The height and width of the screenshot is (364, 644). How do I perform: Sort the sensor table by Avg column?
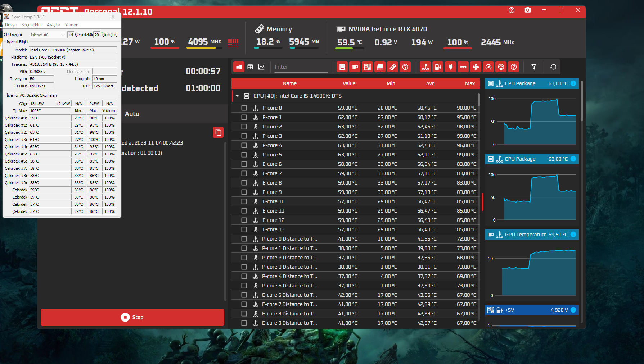431,83
